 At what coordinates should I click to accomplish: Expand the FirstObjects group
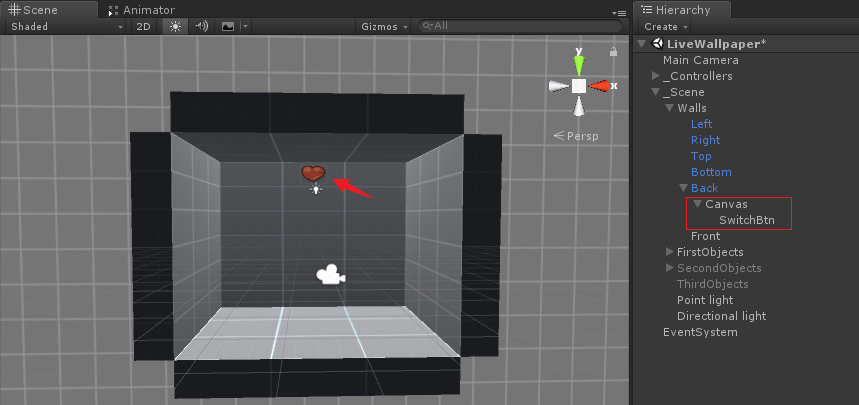pyautogui.click(x=669, y=252)
